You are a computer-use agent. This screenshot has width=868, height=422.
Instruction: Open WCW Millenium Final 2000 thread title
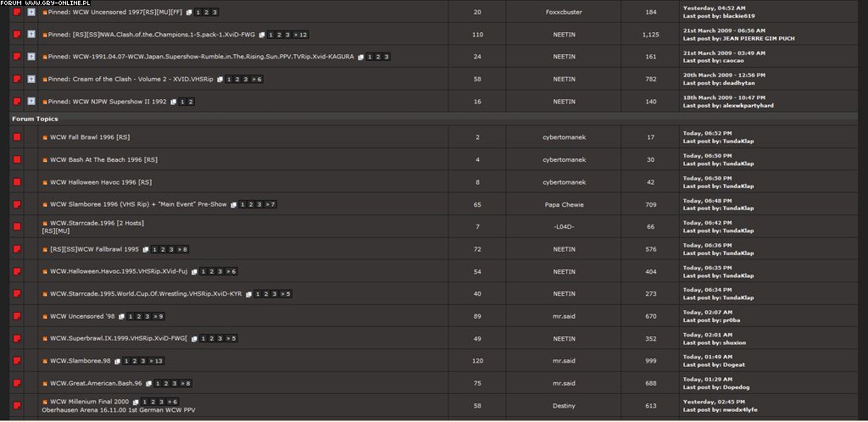[x=89, y=403]
